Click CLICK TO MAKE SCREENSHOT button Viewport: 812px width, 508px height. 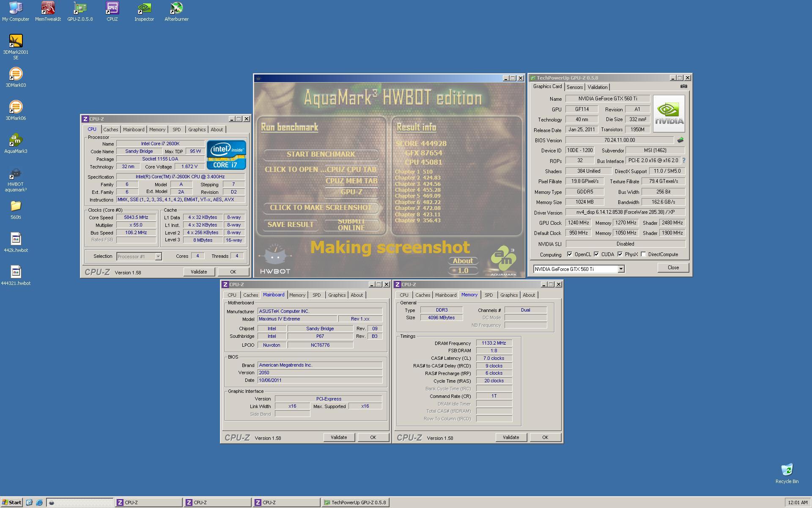(321, 207)
